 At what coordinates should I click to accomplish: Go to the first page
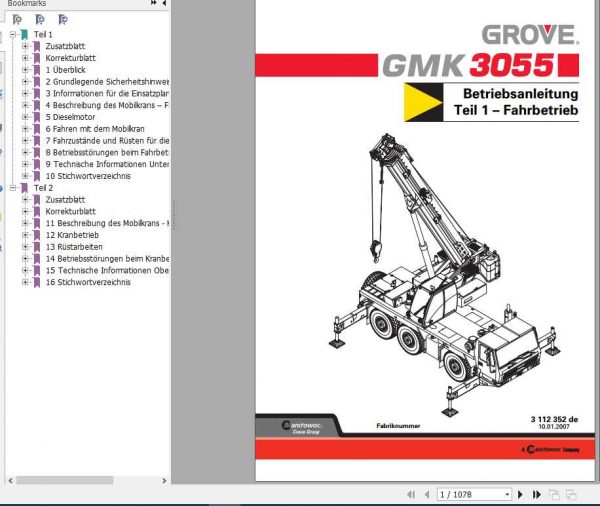pos(411,495)
